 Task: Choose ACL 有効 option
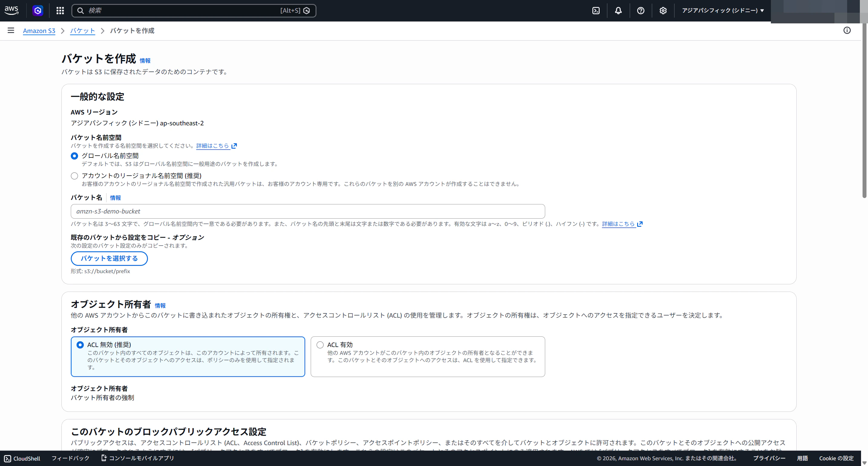(427, 356)
